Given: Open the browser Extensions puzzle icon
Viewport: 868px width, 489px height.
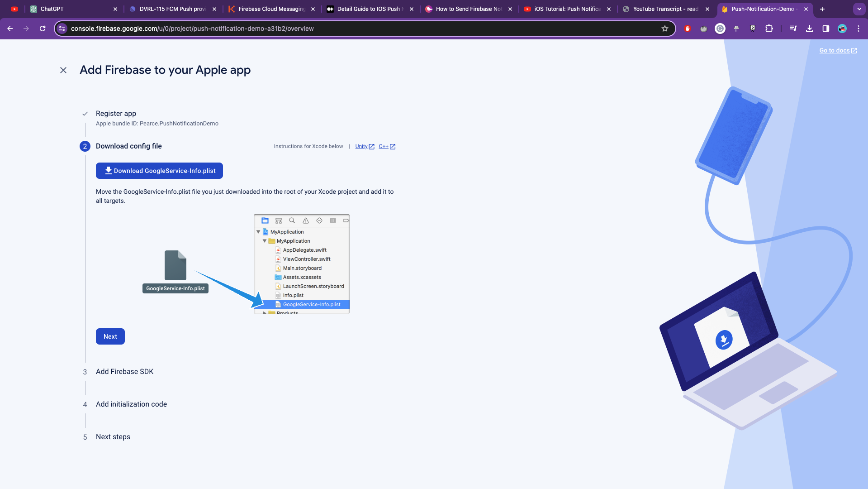Looking at the screenshot, I should [769, 29].
